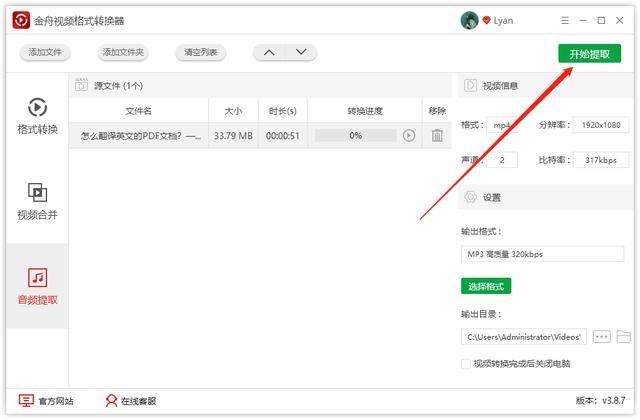The height and width of the screenshot is (420, 640).
Task: Click the 1920x1080 resolution field
Action: (x=601, y=125)
